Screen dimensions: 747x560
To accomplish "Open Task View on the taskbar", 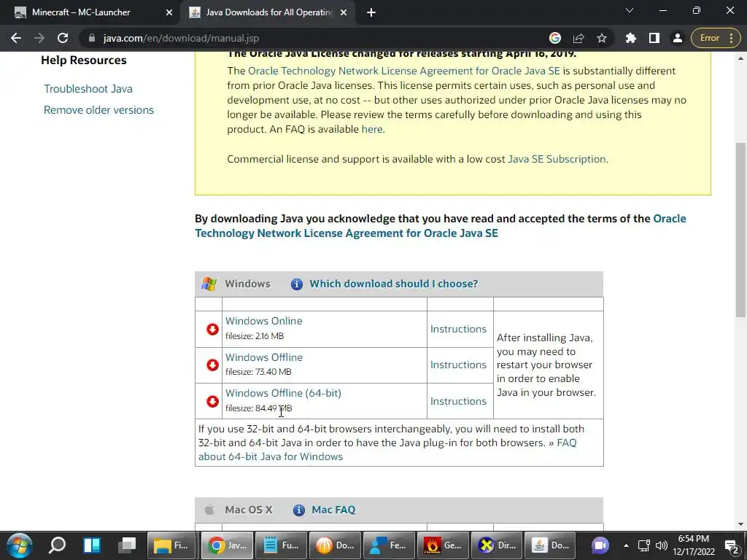I will point(127,545).
